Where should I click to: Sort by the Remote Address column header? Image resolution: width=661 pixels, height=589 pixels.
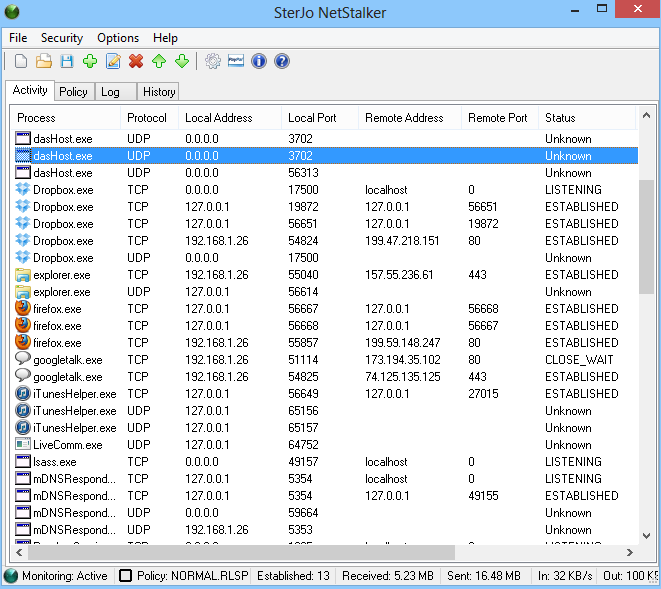pyautogui.click(x=404, y=118)
